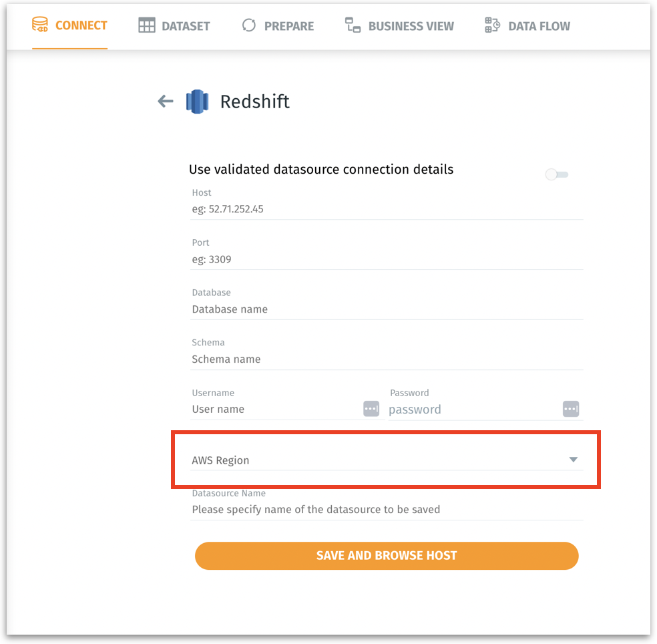Focus the Datasource Name field
657x644 pixels.
pyautogui.click(x=386, y=510)
